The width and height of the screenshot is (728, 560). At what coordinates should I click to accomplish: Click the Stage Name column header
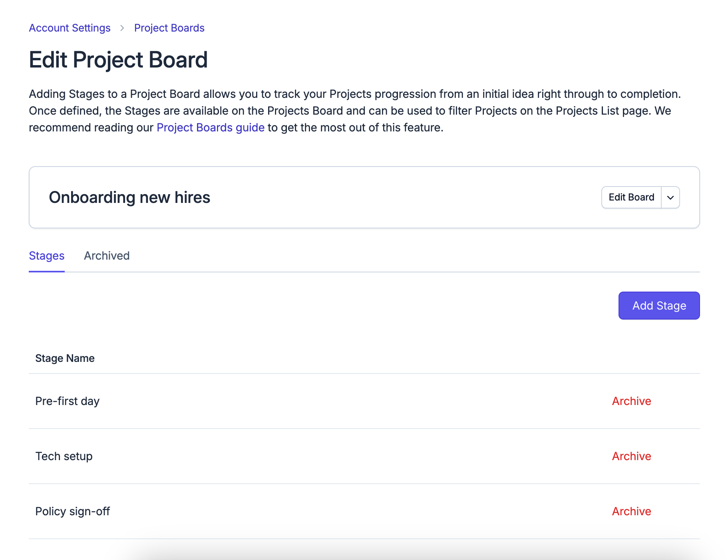(65, 358)
